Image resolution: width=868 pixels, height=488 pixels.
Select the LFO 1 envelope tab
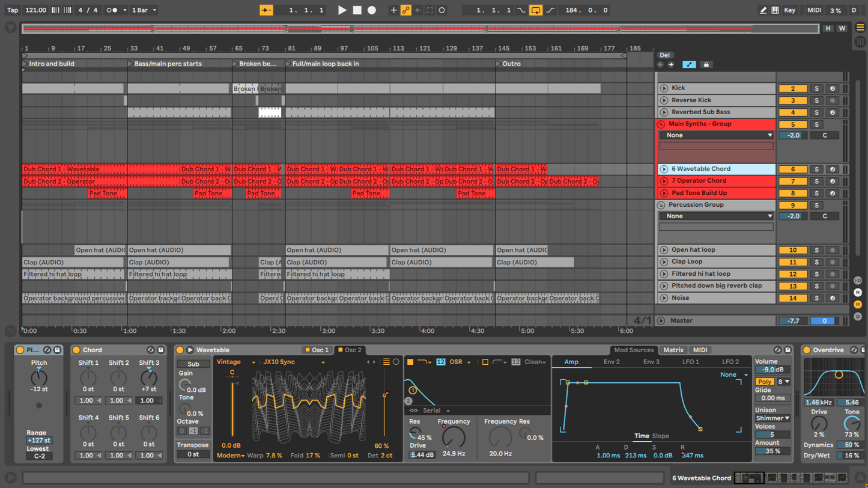[x=690, y=362]
